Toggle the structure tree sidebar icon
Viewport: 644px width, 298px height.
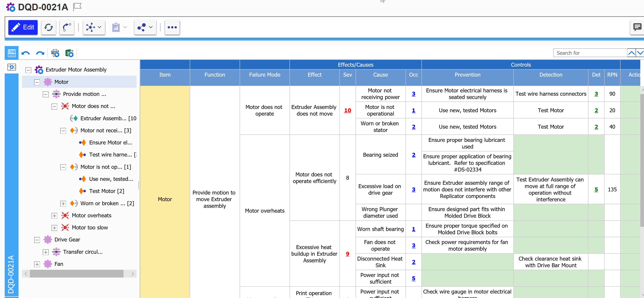click(11, 67)
